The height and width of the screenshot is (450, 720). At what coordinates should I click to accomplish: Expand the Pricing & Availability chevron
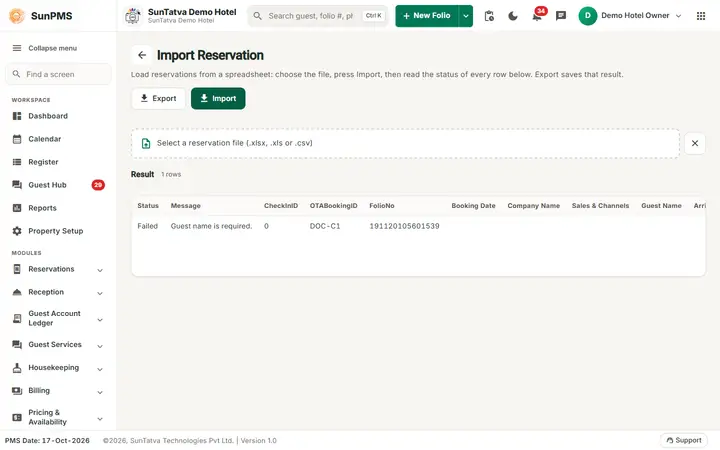point(100,418)
